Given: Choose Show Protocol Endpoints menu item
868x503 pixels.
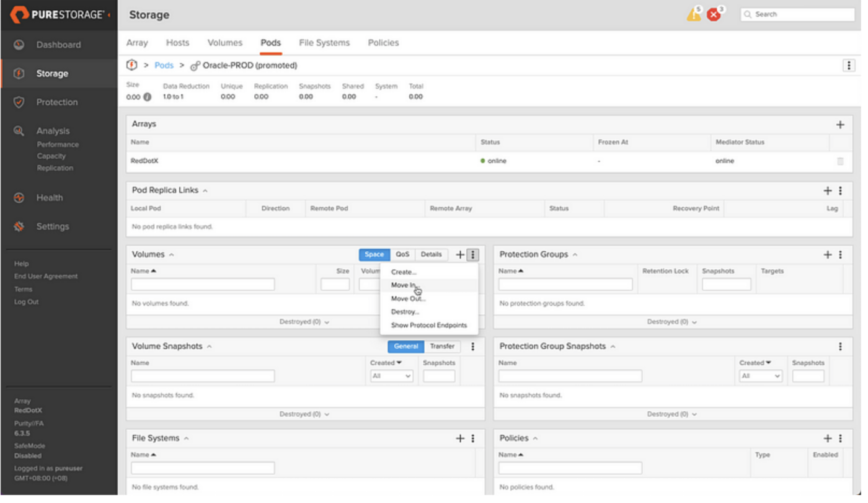Looking at the screenshot, I should point(429,326).
